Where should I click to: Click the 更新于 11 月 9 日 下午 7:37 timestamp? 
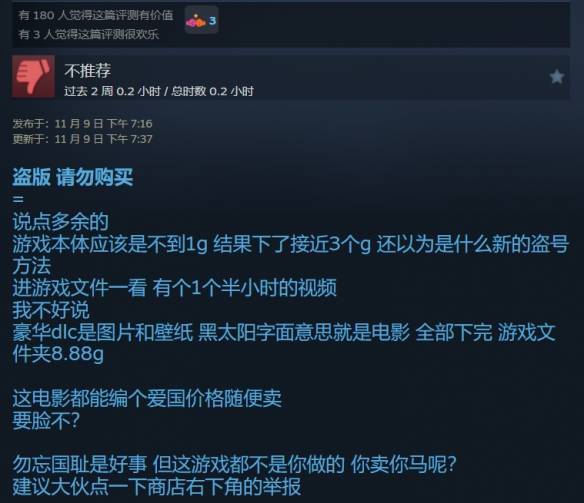click(x=82, y=139)
